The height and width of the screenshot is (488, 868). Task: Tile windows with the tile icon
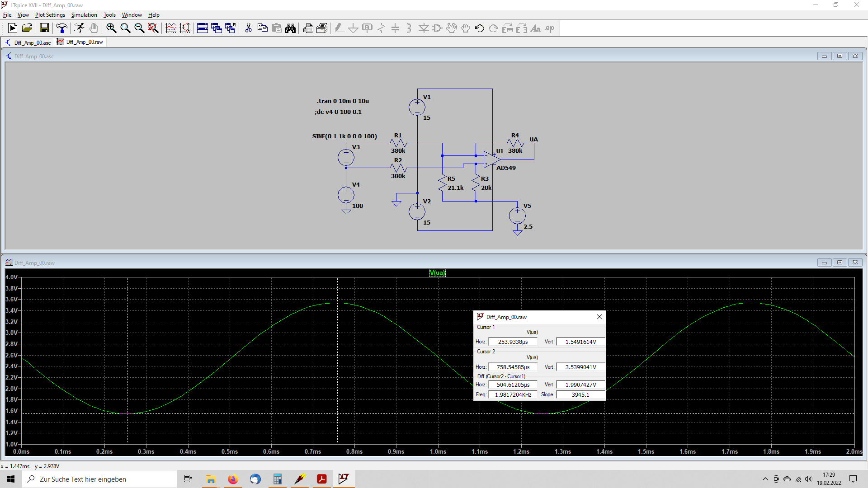tap(203, 28)
